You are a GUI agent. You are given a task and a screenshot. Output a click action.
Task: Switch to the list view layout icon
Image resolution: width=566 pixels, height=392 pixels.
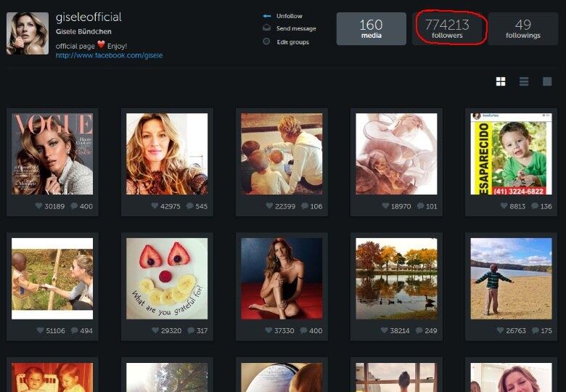point(524,82)
